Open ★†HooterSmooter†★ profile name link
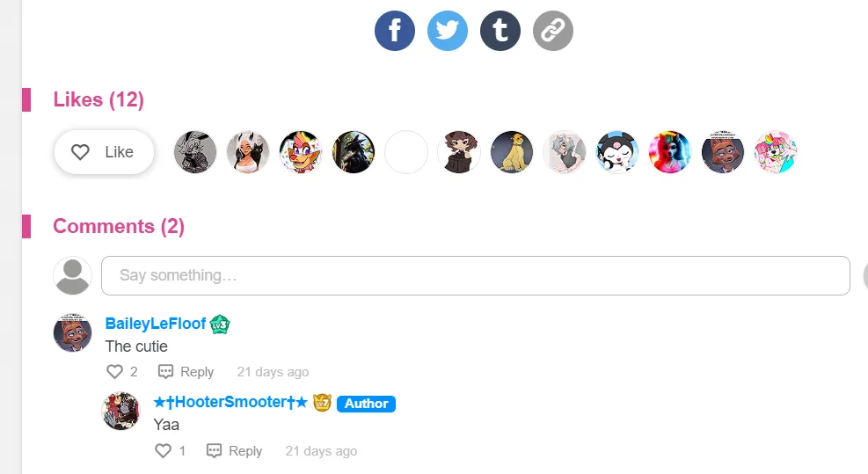This screenshot has height=474, width=868. pyautogui.click(x=230, y=402)
